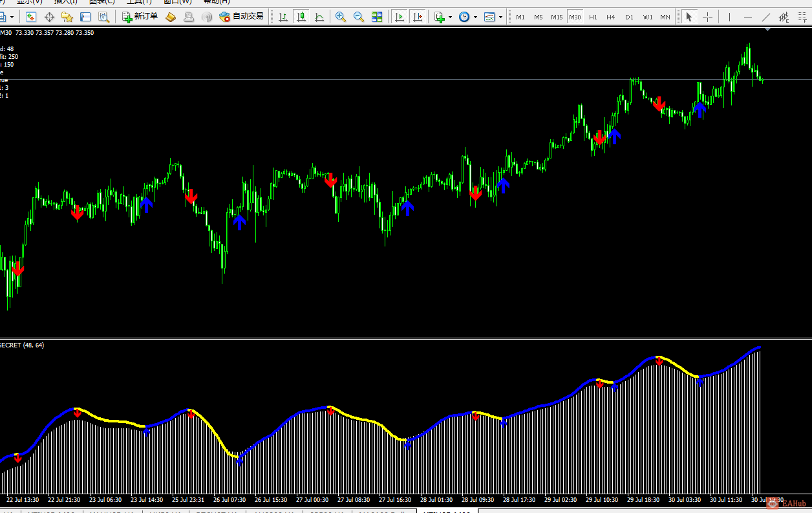Open the Market Watch panel icon

pos(31,17)
